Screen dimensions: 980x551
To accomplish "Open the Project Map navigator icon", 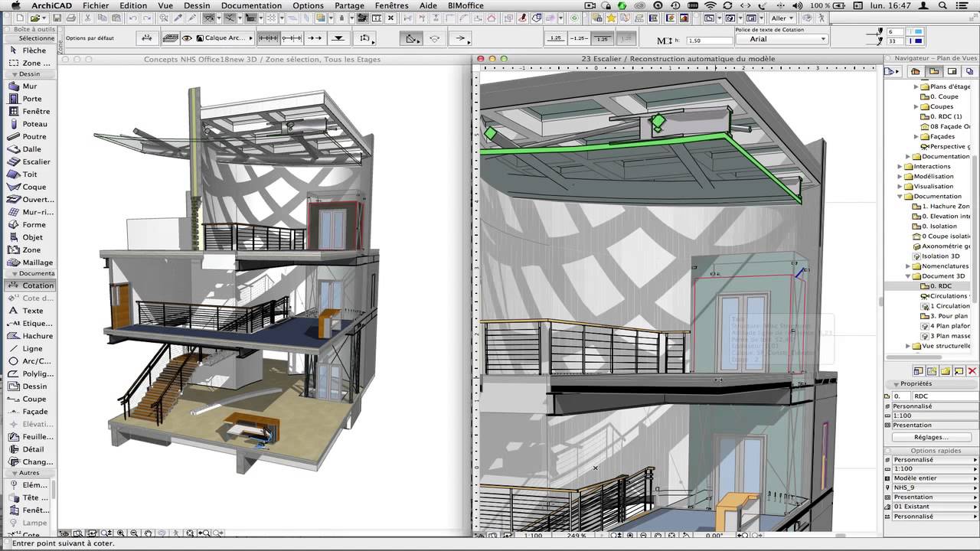I will (915, 71).
